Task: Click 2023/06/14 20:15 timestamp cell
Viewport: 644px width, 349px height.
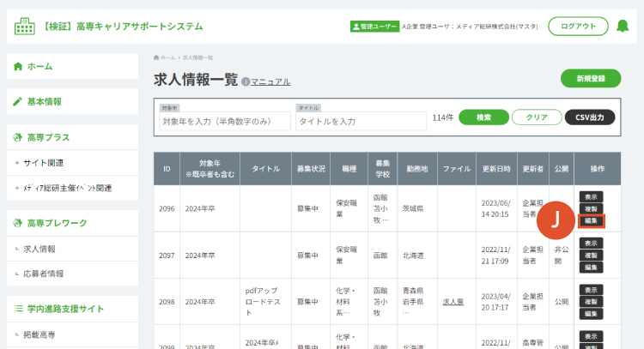Action: (x=495, y=208)
